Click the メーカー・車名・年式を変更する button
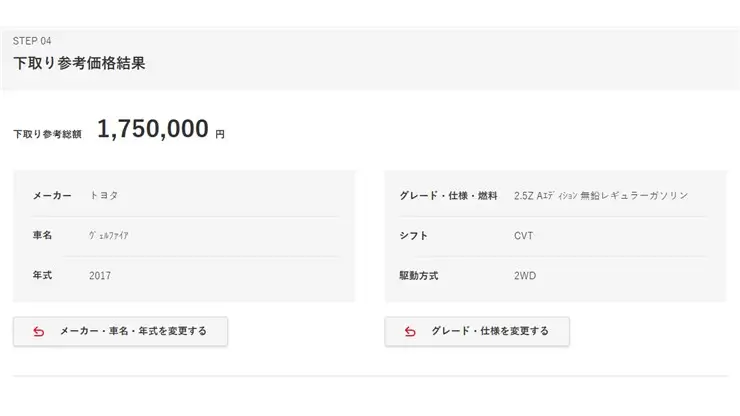This screenshot has width=740, height=416. 120,331
